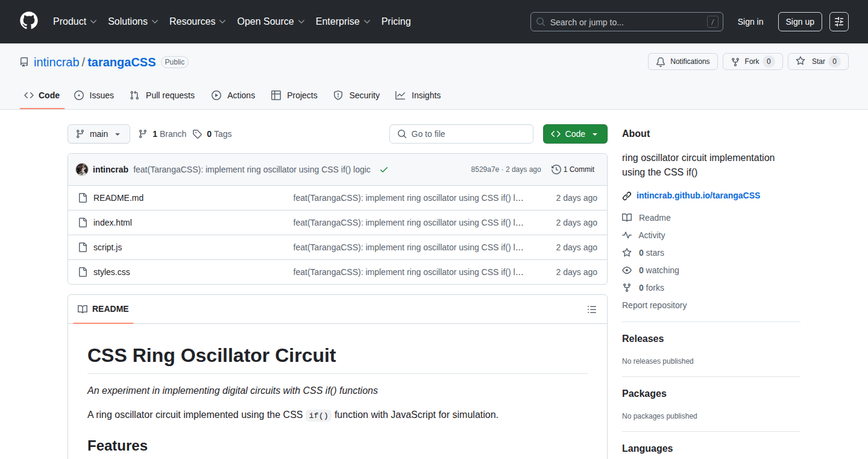The height and width of the screenshot is (459, 868).
Task: Expand the Product menu
Action: point(75,21)
